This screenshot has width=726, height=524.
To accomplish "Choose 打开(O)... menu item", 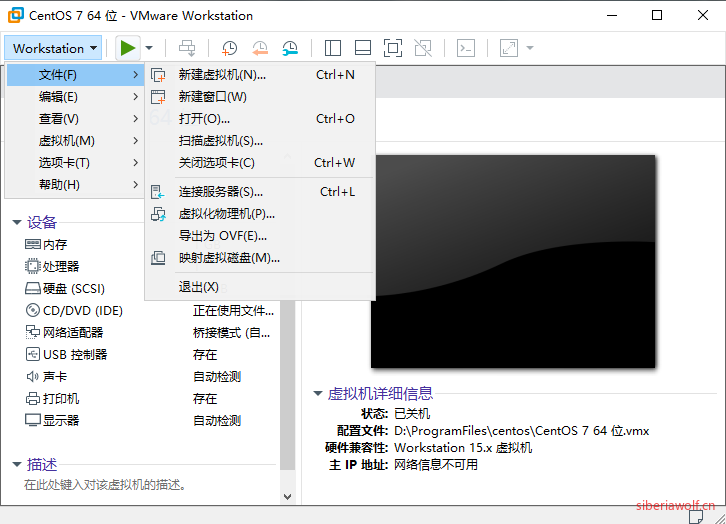I will point(260,119).
